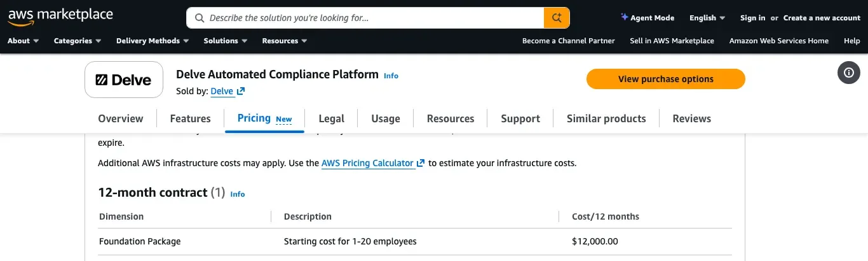This screenshot has width=868, height=261.
Task: Switch to the Support tab
Action: 520,118
